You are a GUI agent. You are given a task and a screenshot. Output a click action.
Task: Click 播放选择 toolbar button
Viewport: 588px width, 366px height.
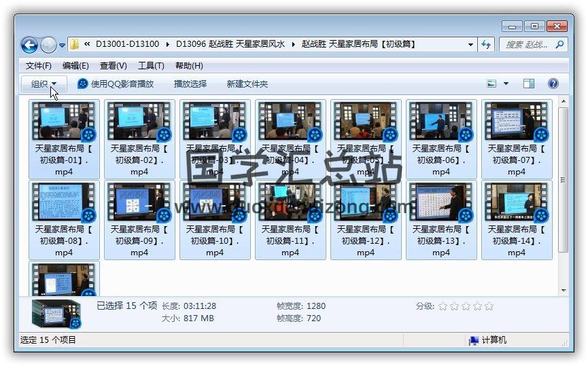tap(190, 84)
